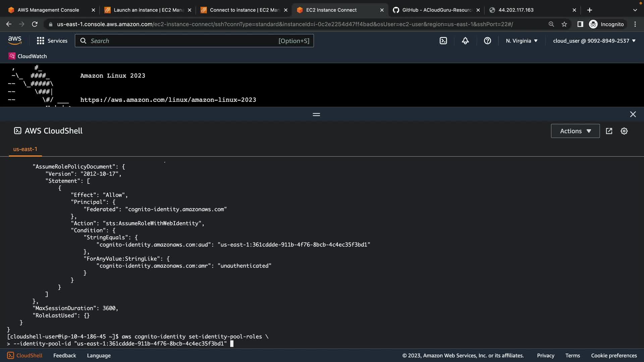Reload the current browser page
Viewport: 644px width, 362px height.
point(35,24)
